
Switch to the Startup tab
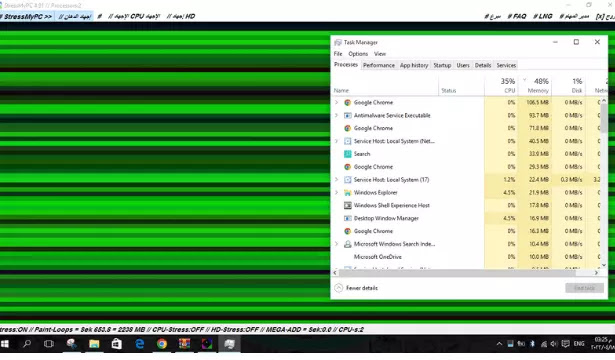tap(442, 65)
